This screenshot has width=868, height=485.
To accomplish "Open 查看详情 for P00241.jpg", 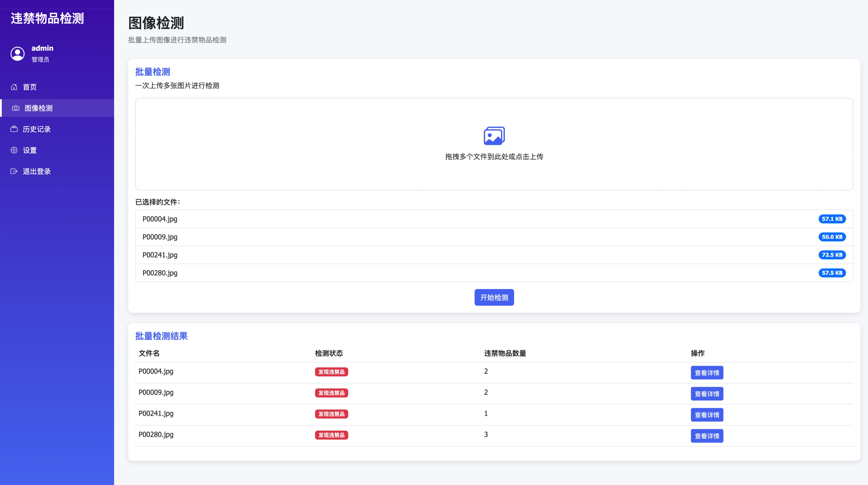I will (x=707, y=415).
